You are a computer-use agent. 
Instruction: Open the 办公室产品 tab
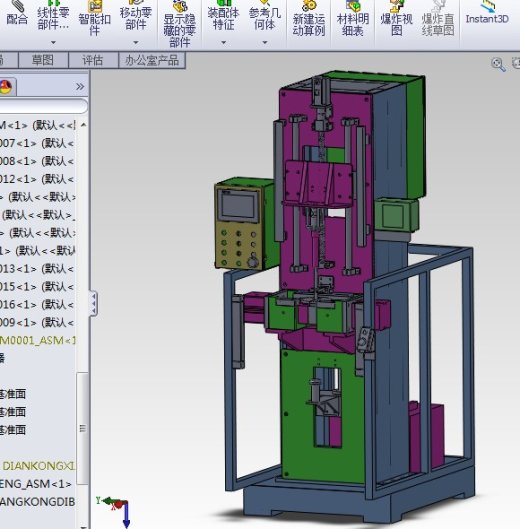coord(152,60)
